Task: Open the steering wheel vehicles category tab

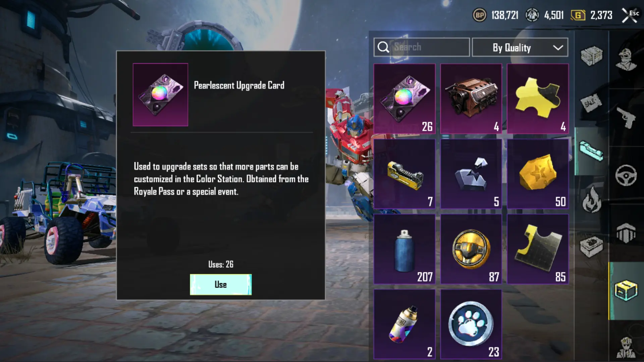Action: pos(626,175)
